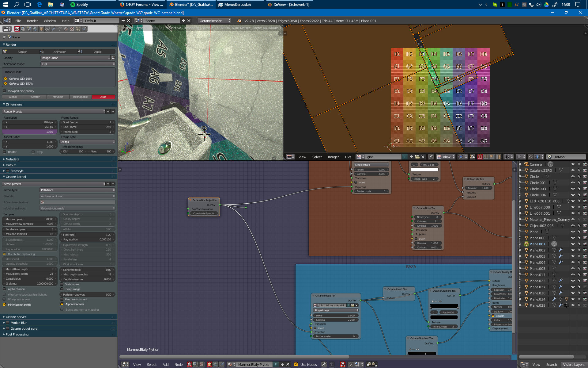Open the Particles properties tab

click(78, 29)
